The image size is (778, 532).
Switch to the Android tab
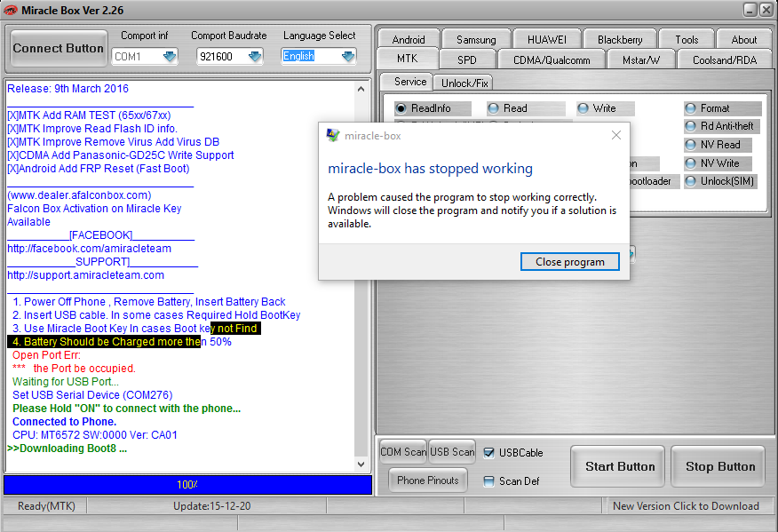coord(409,39)
